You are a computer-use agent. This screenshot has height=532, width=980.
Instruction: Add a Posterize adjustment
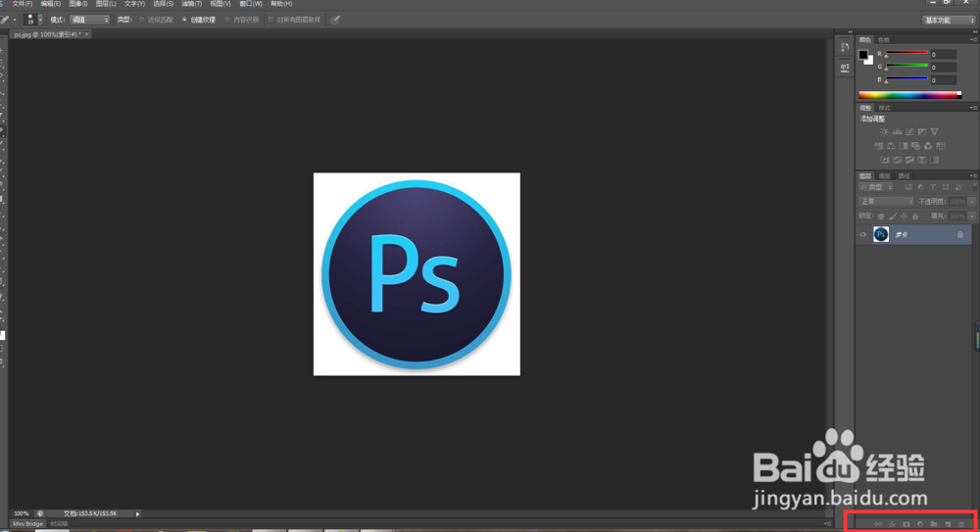[x=897, y=160]
